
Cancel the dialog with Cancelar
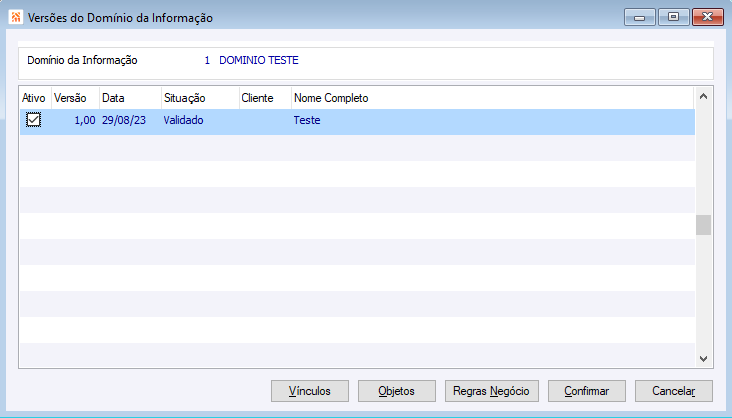[674, 391]
